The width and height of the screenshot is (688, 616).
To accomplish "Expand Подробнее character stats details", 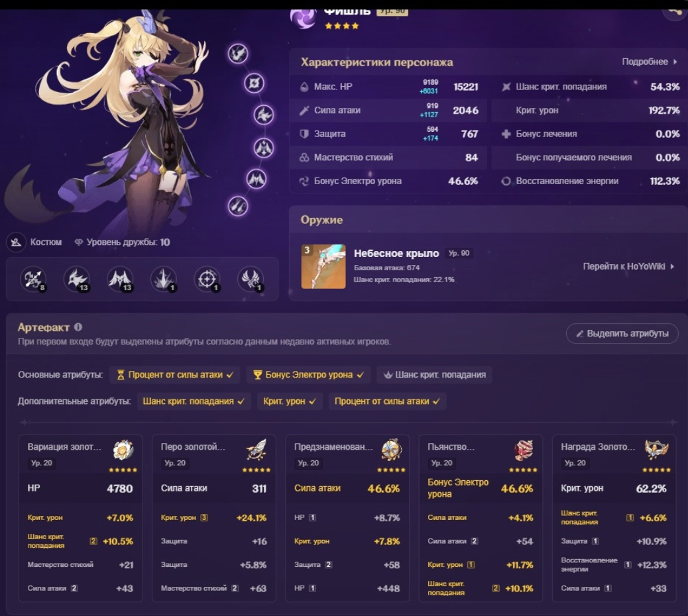I will tap(650, 62).
